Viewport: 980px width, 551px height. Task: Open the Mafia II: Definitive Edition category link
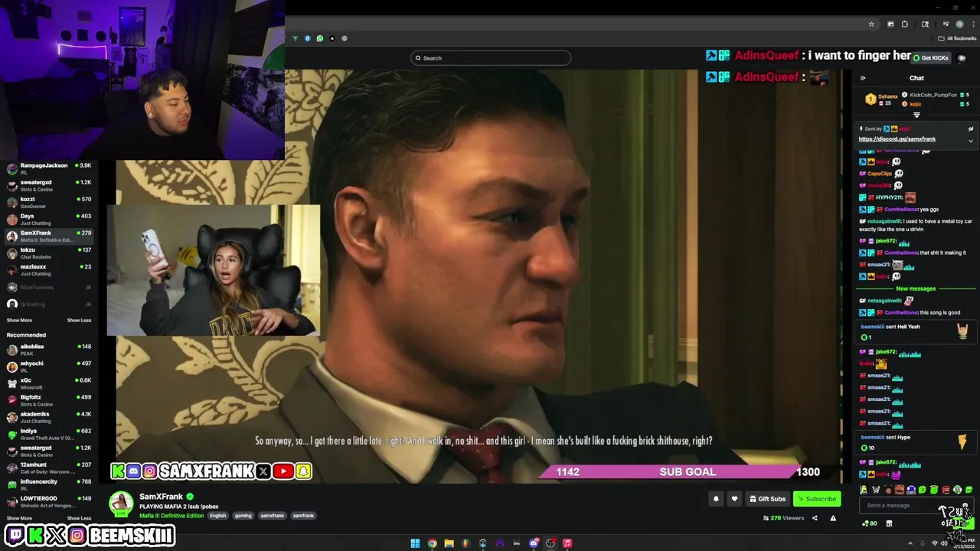coord(171,516)
